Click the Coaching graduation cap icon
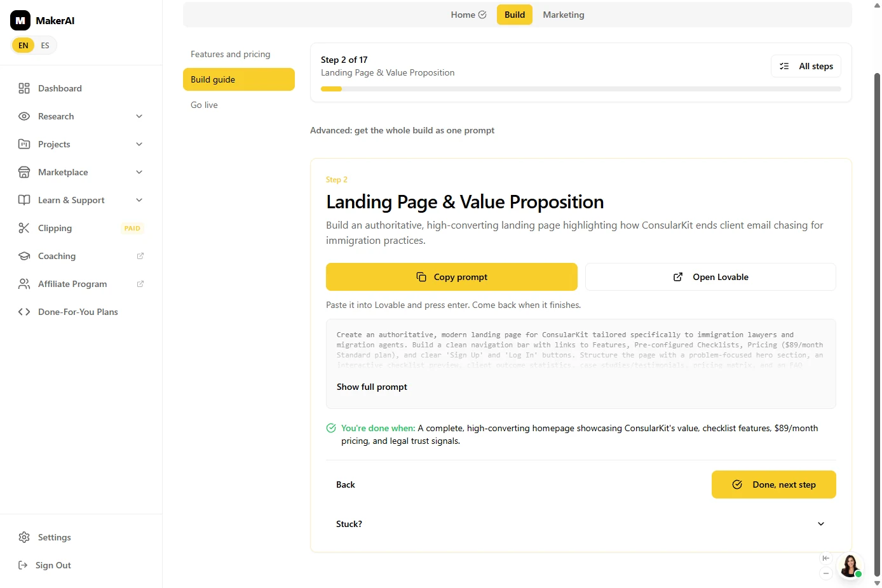882x588 pixels. (24, 256)
